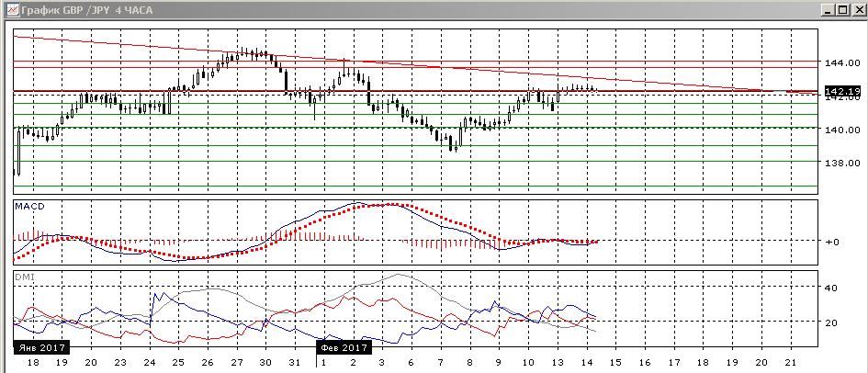868x373 pixels.
Task: Click date label 25 on time axis
Action: coord(178,363)
